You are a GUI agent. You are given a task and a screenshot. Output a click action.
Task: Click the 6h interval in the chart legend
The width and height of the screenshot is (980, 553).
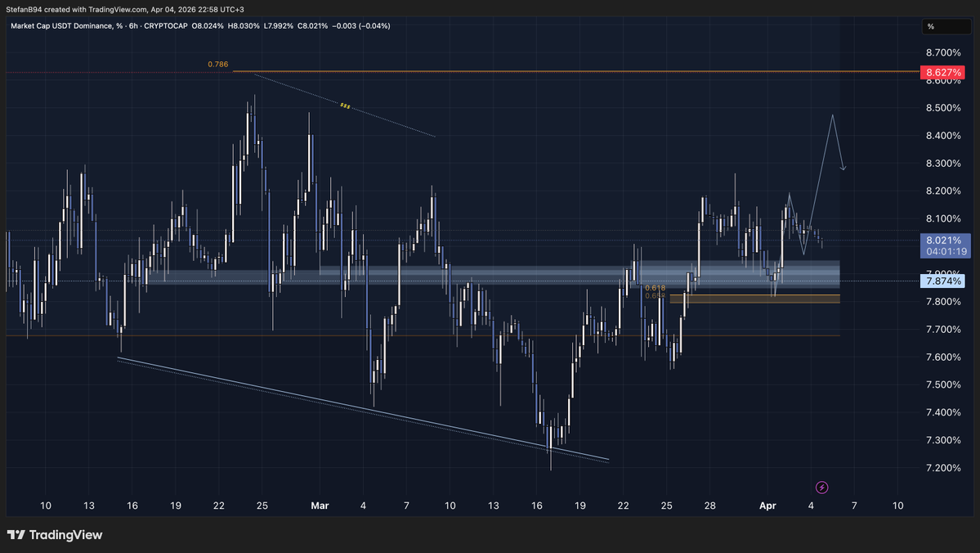pos(133,26)
